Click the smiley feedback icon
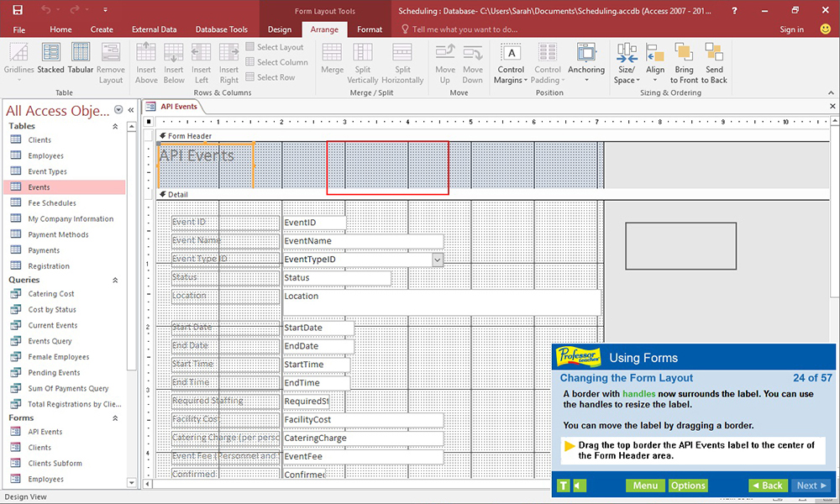 [x=826, y=29]
